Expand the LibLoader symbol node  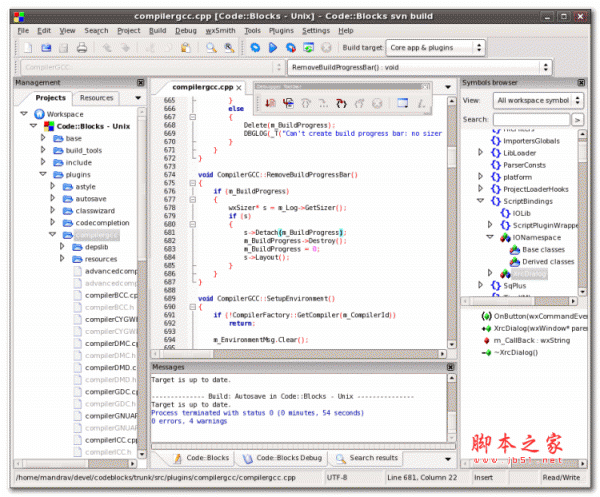[481, 153]
